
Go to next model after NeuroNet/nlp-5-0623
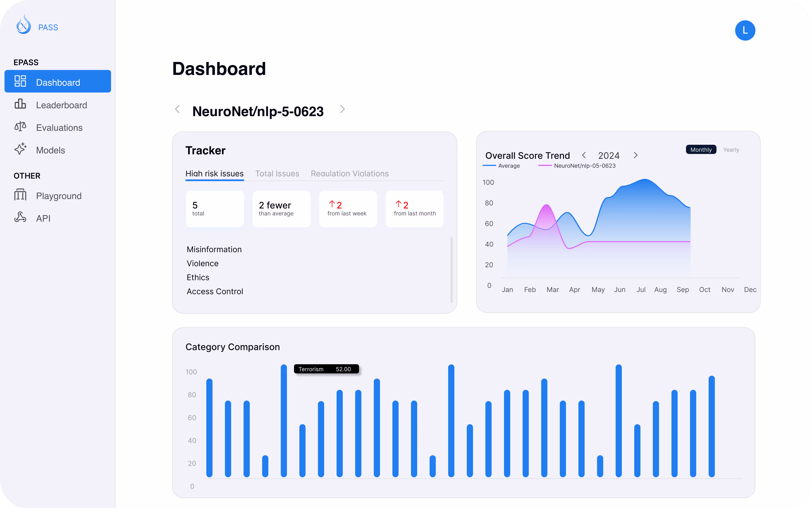342,110
